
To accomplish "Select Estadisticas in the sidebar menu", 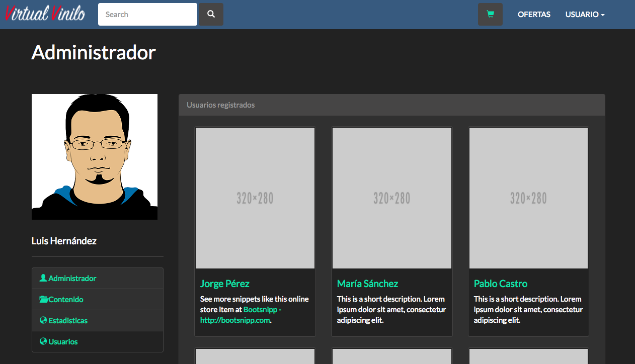I will 98,320.
